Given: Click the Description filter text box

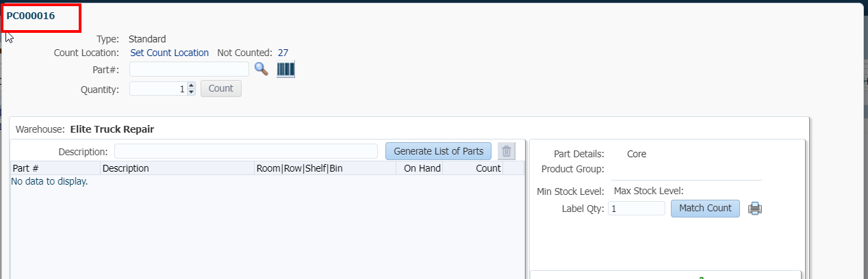Looking at the screenshot, I should tap(246, 151).
